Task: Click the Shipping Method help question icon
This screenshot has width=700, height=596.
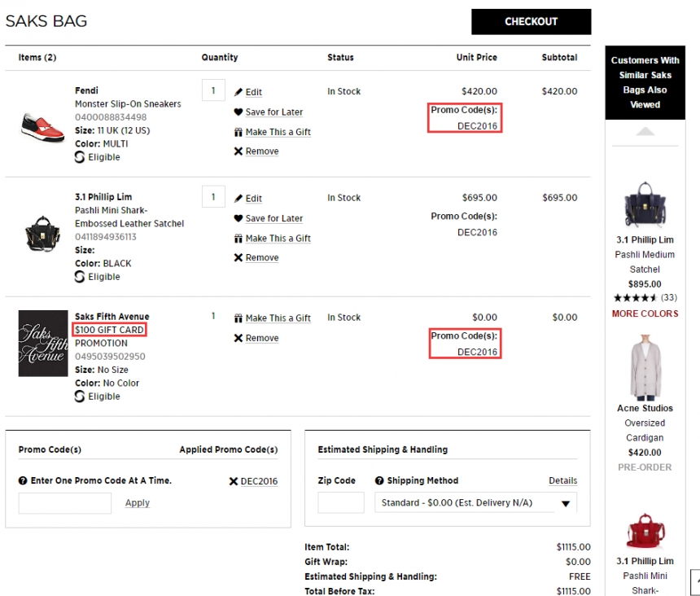Action: 379,481
